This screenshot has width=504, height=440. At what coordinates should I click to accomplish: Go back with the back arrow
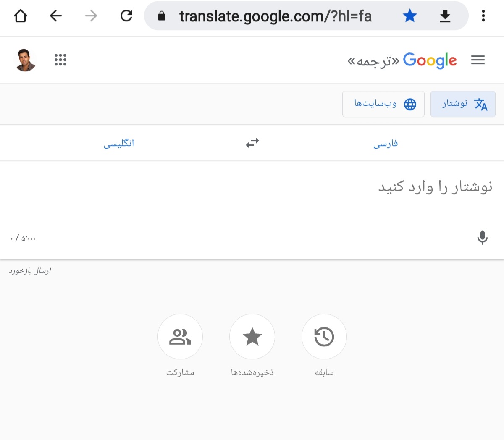(56, 16)
